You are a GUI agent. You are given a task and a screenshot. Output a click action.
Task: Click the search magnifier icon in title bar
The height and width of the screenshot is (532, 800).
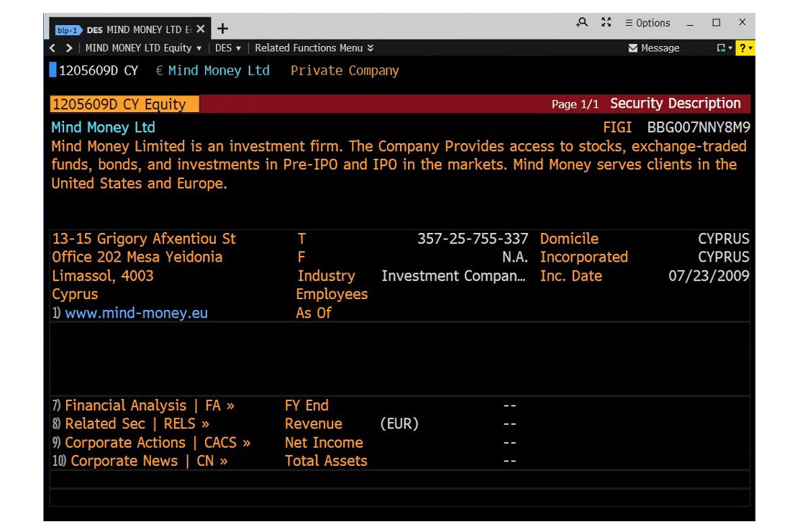(x=581, y=22)
